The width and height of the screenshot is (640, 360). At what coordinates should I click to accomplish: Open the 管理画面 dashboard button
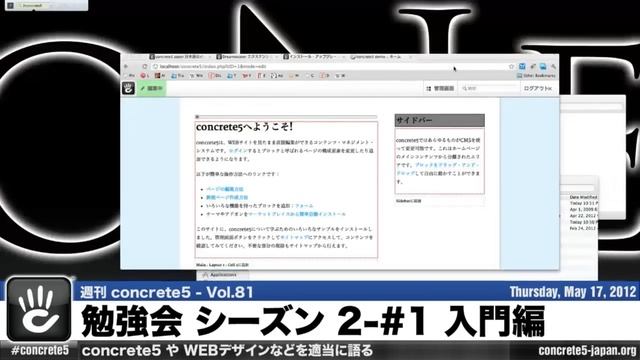click(x=440, y=88)
